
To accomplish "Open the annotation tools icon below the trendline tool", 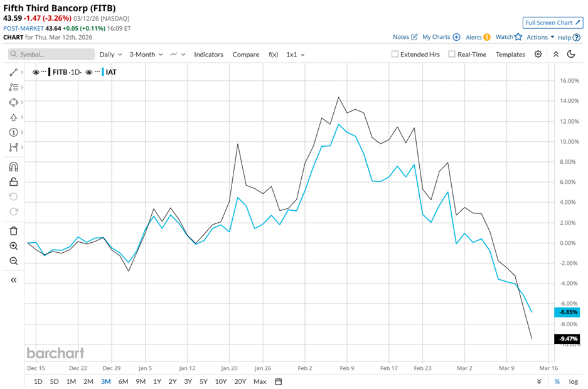I will pyautogui.click(x=12, y=87).
